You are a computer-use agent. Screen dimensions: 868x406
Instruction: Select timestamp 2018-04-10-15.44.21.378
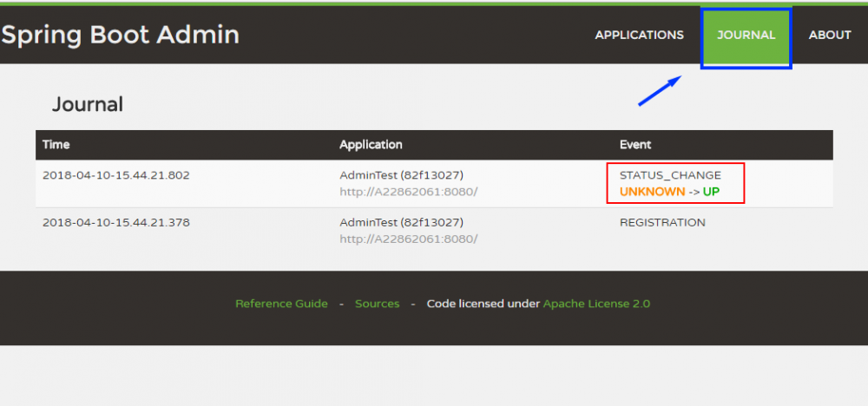pyautogui.click(x=116, y=222)
